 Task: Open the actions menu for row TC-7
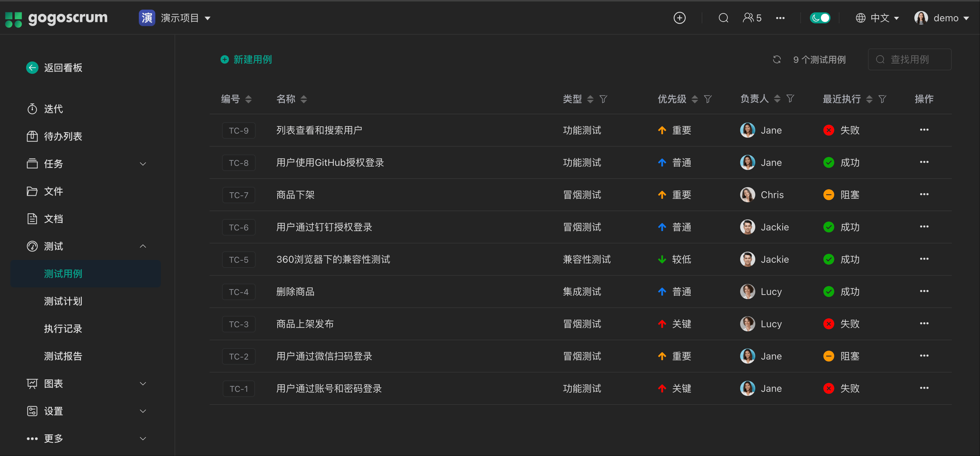tap(924, 194)
